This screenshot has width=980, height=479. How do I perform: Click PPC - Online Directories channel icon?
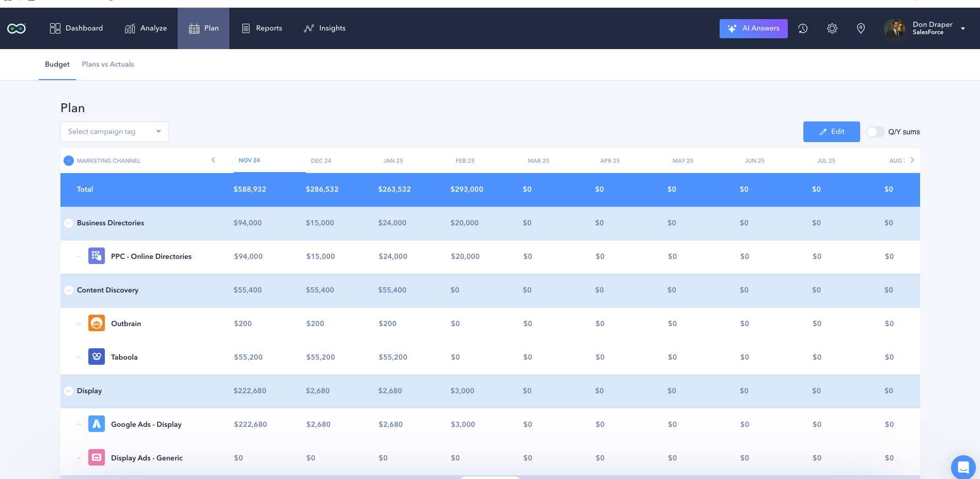[x=97, y=256]
